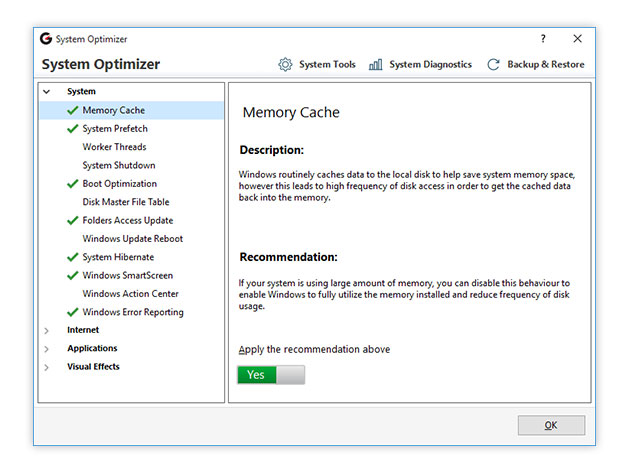The width and height of the screenshot is (630, 473).
Task: Click the green checkmark beside Windows SmartScreen
Action: [x=73, y=275]
